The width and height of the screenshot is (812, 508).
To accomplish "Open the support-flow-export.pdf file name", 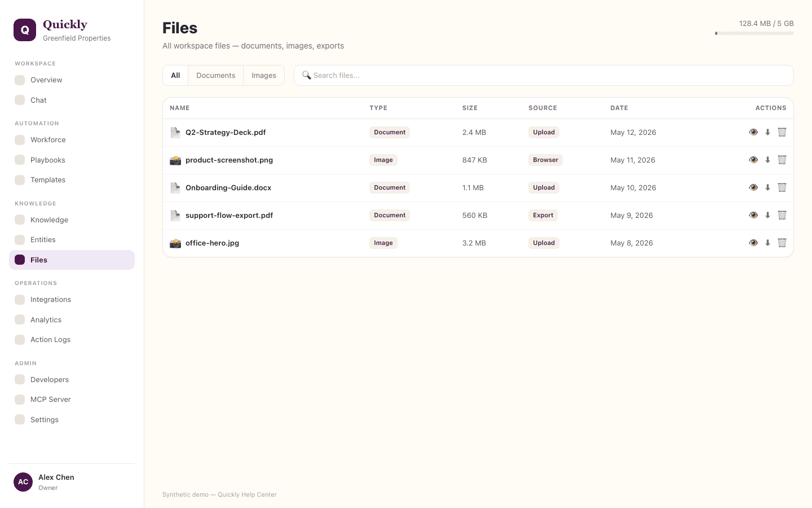I will [x=229, y=215].
